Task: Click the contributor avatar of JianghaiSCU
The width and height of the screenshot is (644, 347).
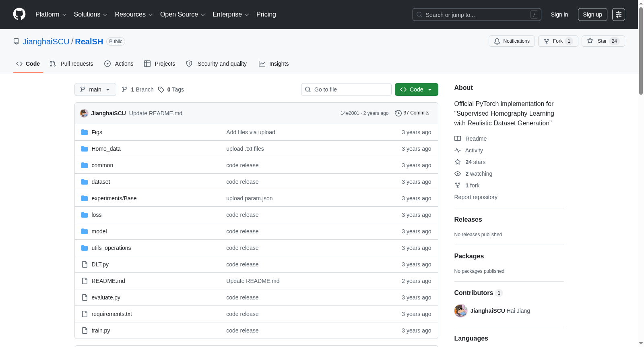Action: [x=461, y=311]
